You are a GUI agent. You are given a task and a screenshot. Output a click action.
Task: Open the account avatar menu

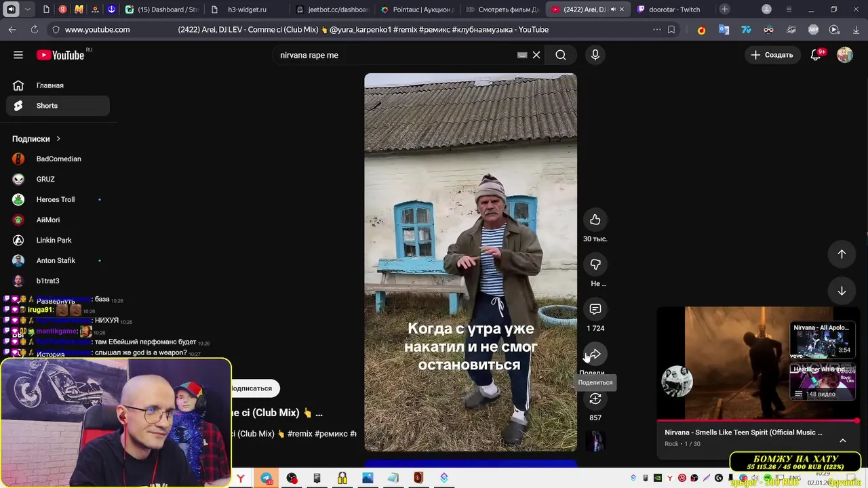tap(845, 55)
